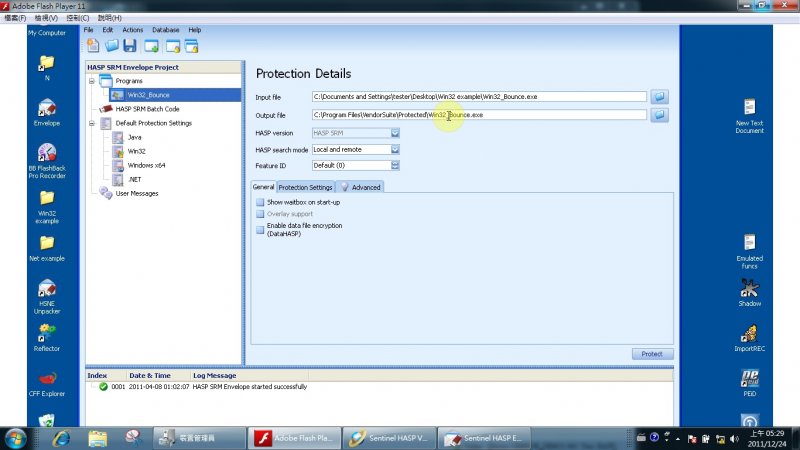The width and height of the screenshot is (800, 450).
Task: Browse for the Input file
Action: click(659, 96)
